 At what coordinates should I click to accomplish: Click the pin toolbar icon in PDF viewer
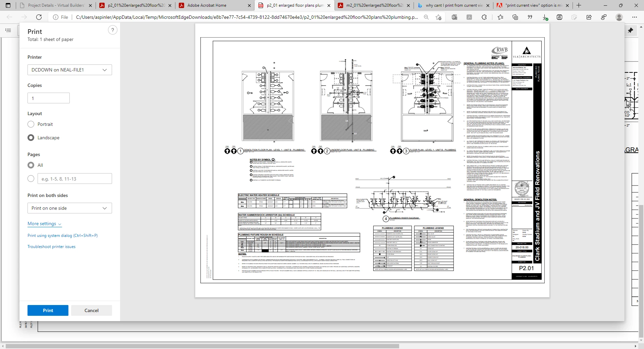(631, 30)
